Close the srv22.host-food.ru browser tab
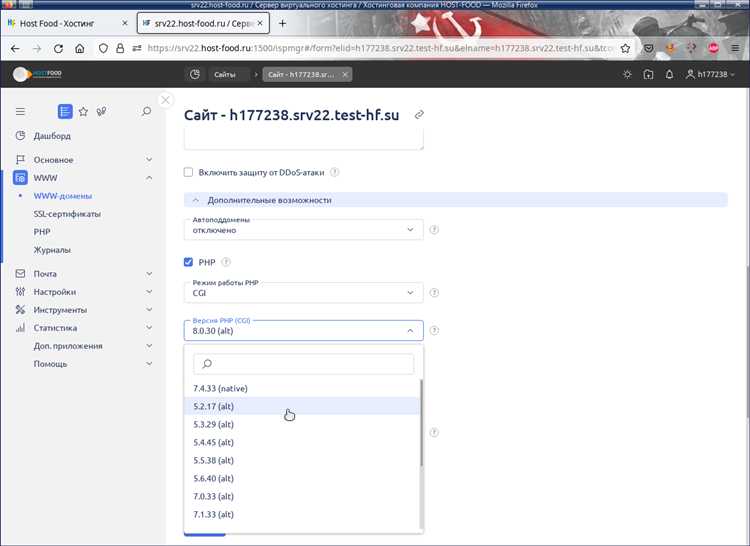Image resolution: width=750 pixels, height=546 pixels. point(260,23)
